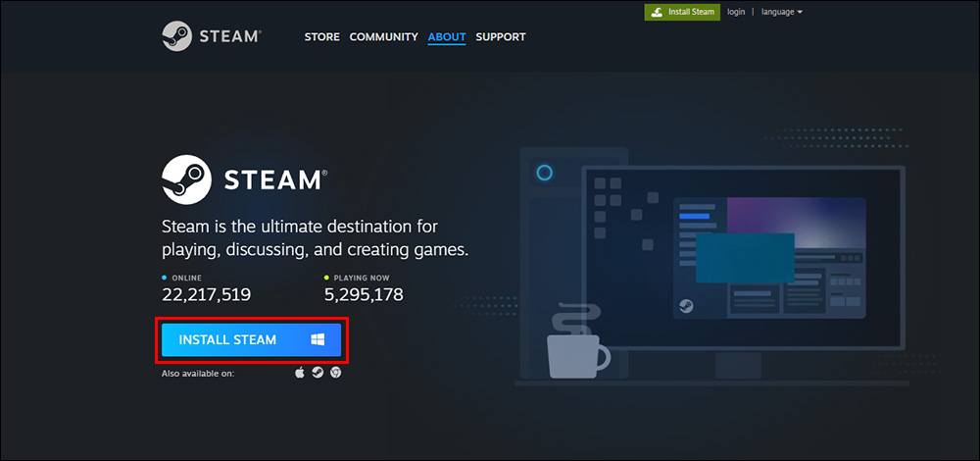980x461 pixels.
Task: Click the Steam logo in the header
Action: click(212, 36)
